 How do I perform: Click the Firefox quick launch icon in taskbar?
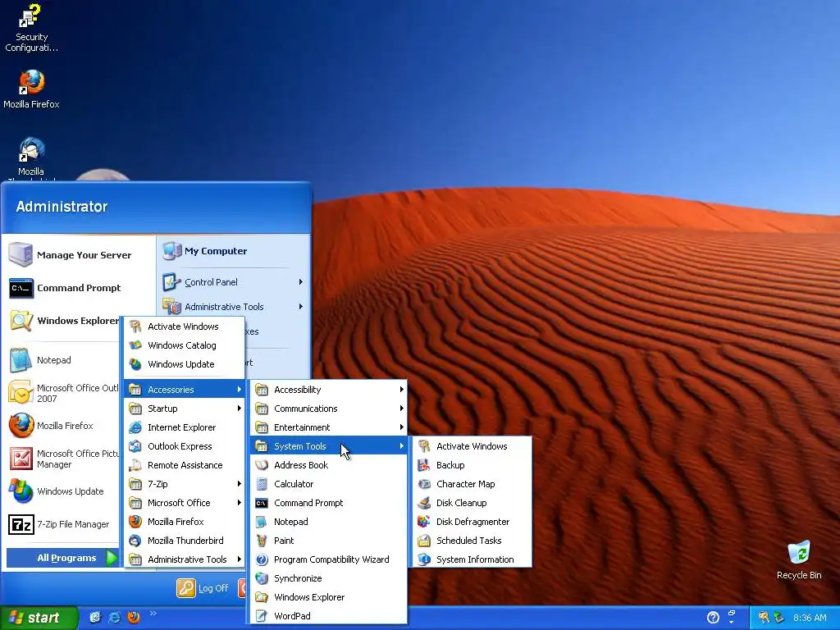[134, 617]
